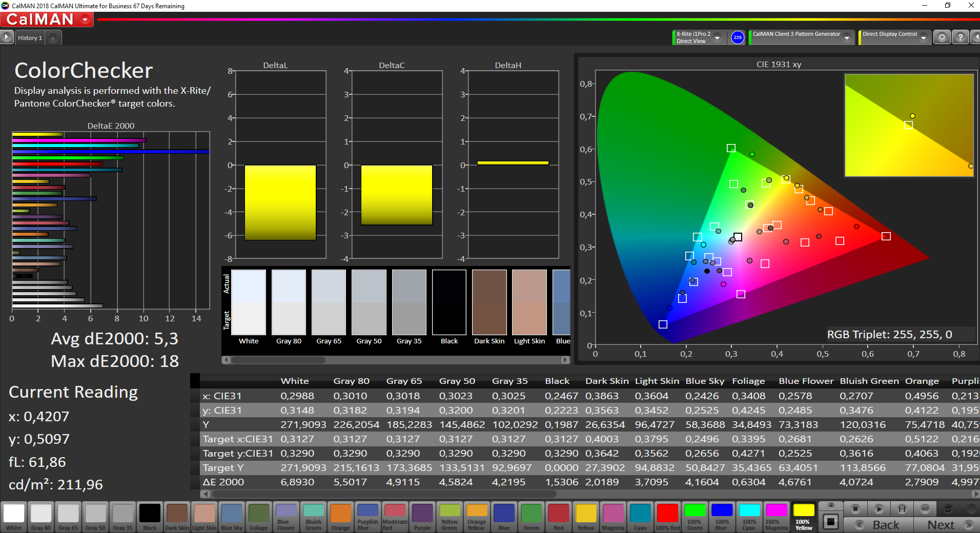Select the White patch swatch

pyautogui.click(x=14, y=517)
